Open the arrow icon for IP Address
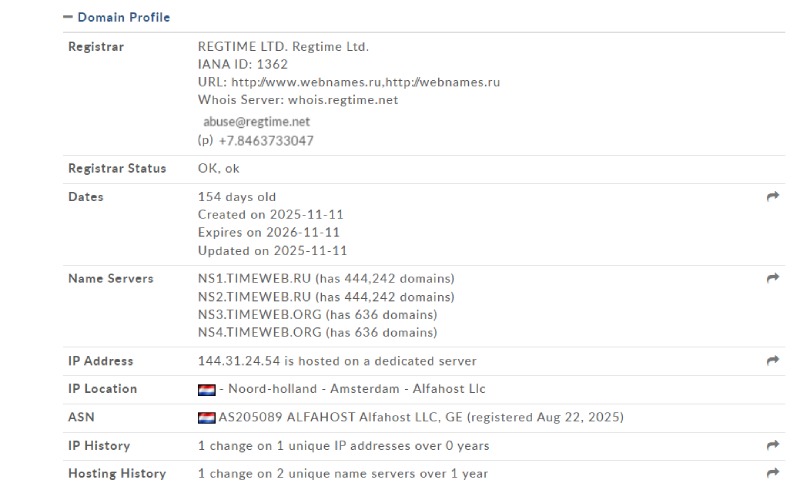Screen dimensions: 800x490 772,361
